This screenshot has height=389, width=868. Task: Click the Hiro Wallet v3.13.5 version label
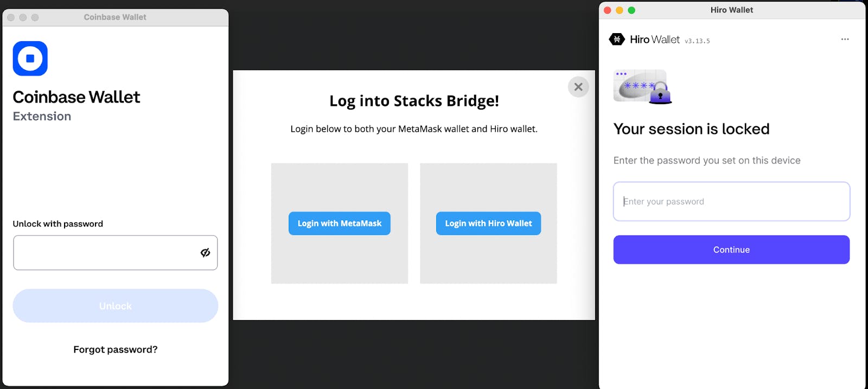pyautogui.click(x=697, y=41)
